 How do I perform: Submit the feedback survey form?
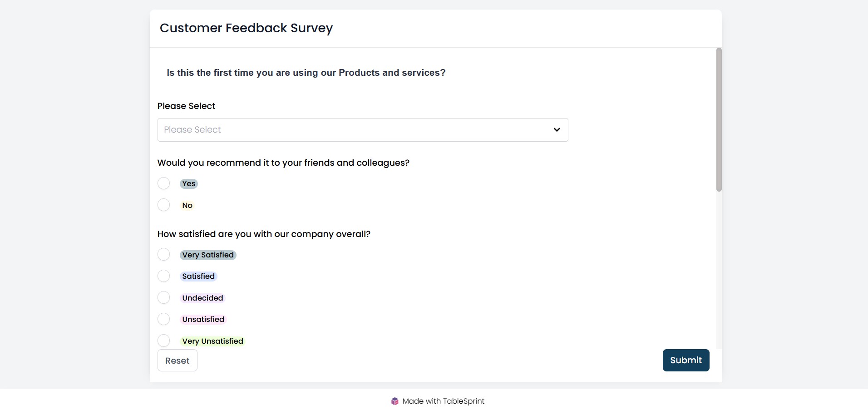(x=686, y=360)
